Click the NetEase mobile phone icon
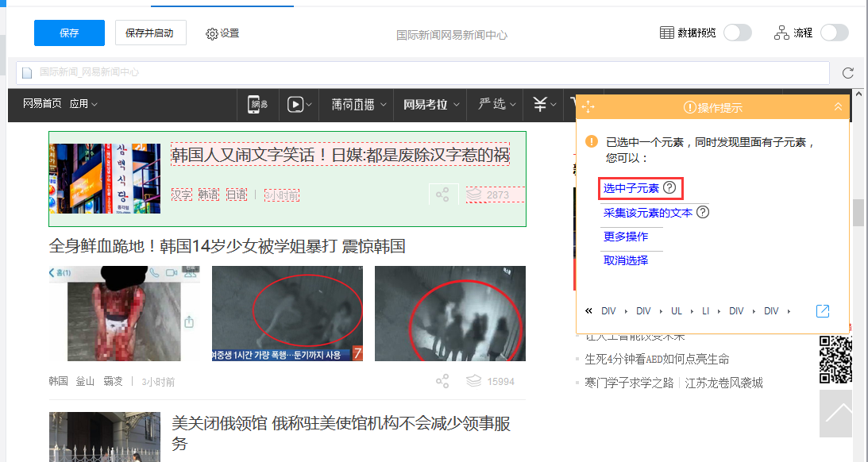This screenshot has height=462, width=868. point(257,104)
